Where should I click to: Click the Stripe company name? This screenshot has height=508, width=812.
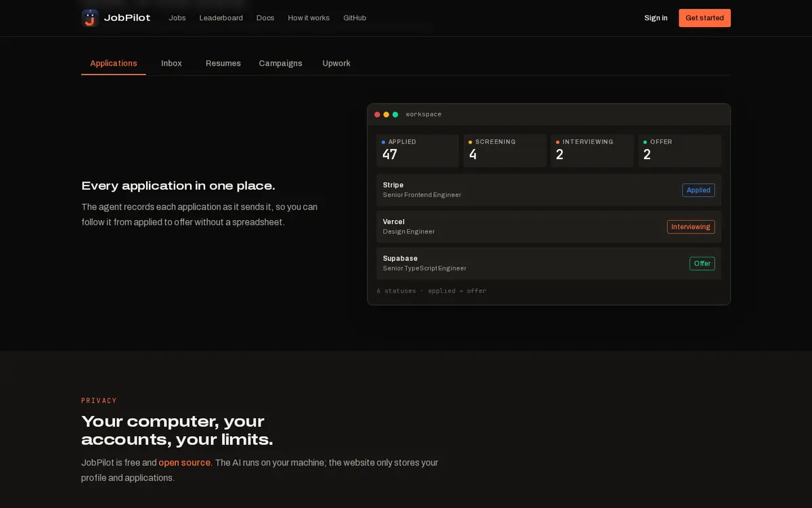point(393,185)
